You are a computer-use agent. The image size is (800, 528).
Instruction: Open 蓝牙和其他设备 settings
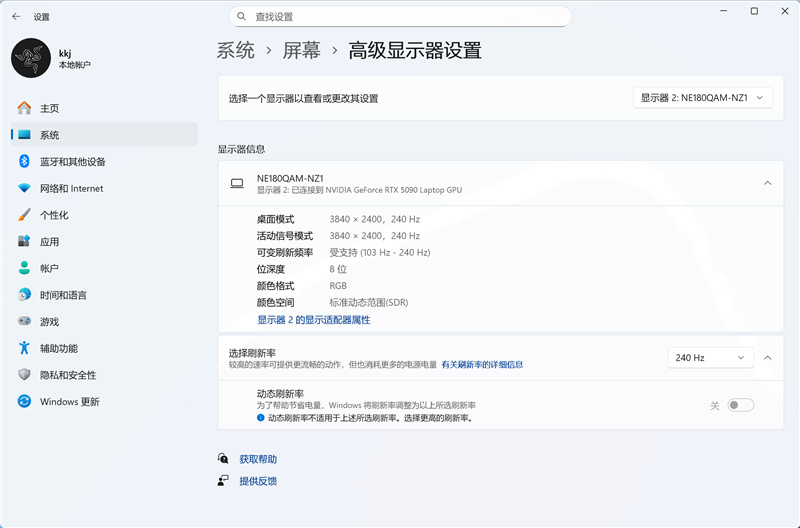[104, 162]
